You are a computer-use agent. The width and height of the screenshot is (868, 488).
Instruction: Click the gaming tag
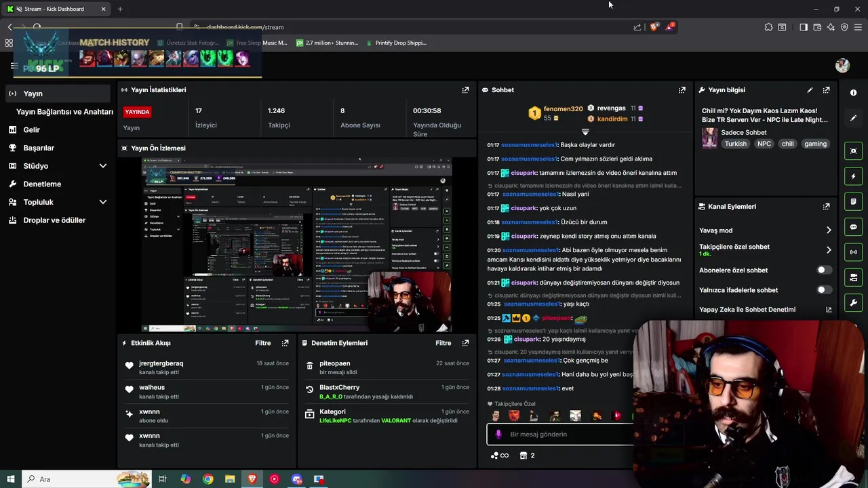click(x=815, y=144)
